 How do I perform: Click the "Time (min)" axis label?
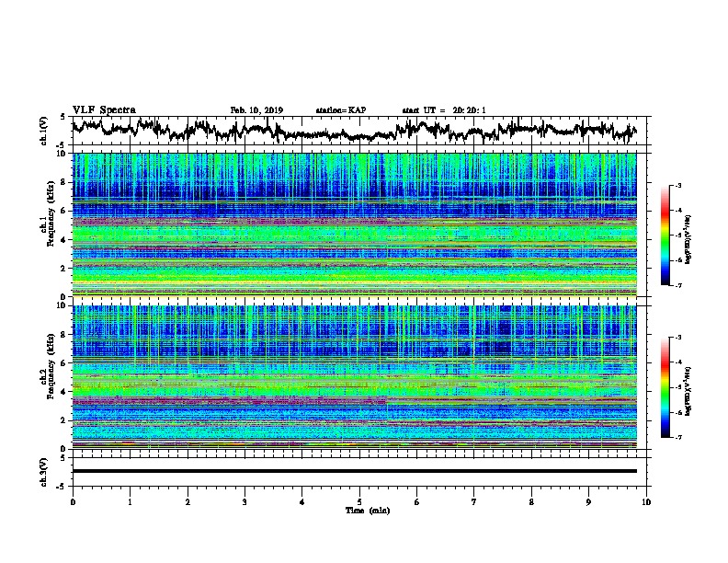368,511
